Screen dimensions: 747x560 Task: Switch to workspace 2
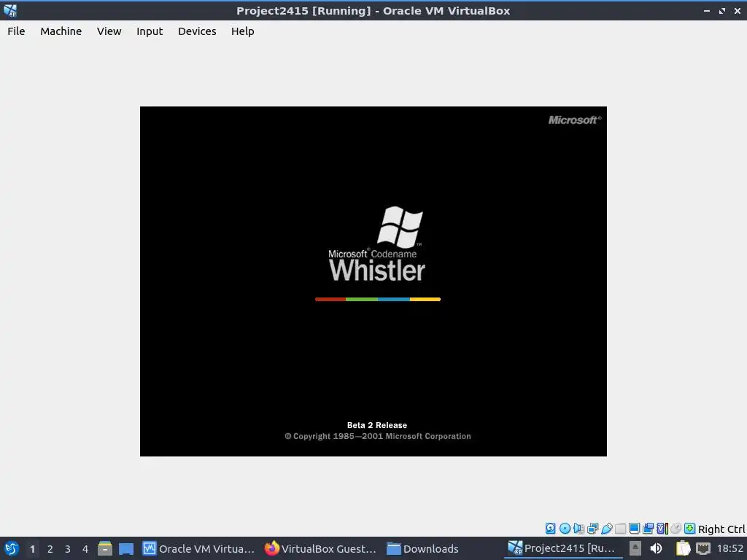(x=50, y=549)
